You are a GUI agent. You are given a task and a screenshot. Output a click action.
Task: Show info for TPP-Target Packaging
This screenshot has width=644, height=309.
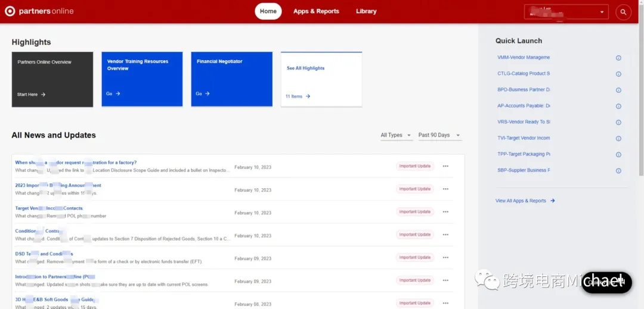(618, 155)
